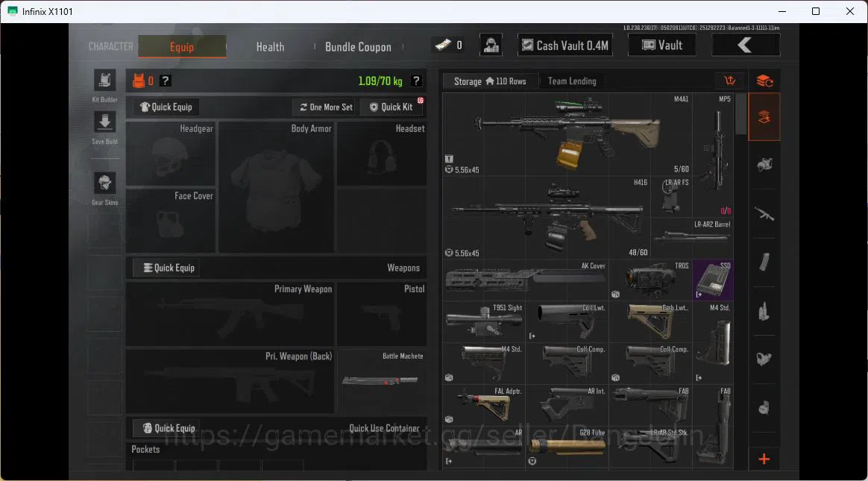Open the Bundle Coupon tab
Image resolution: width=868 pixels, height=481 pixels.
[358, 46]
